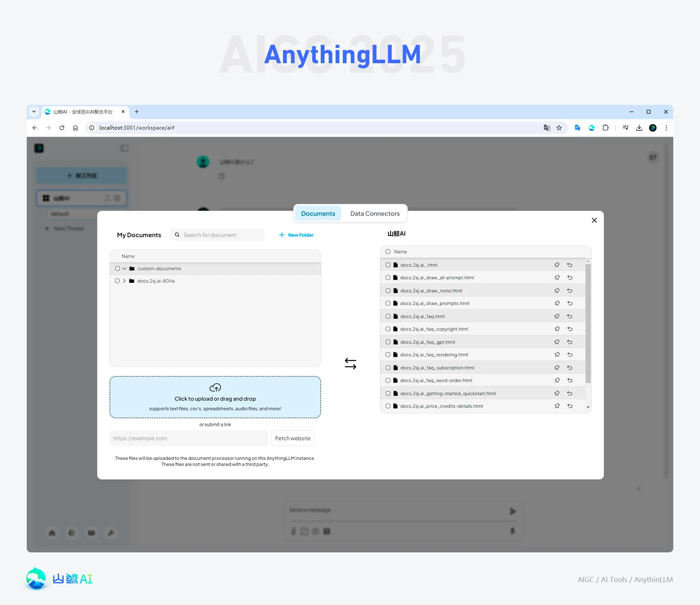Click the upload or drag and drop area
The height and width of the screenshot is (605, 700).
coord(215,397)
